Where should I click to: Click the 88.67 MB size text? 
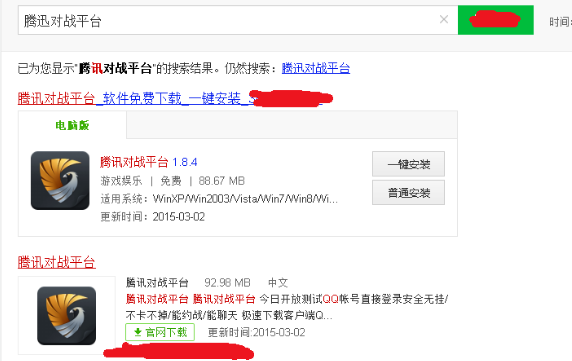221,181
